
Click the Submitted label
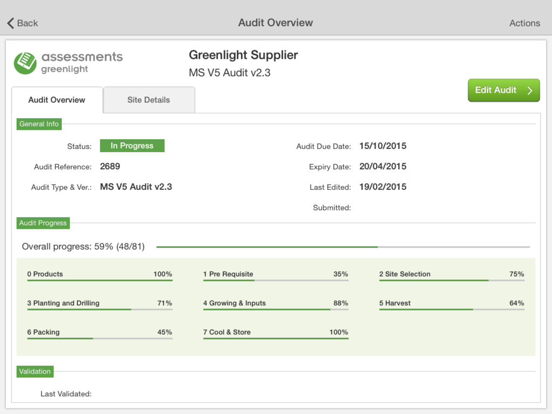(332, 208)
